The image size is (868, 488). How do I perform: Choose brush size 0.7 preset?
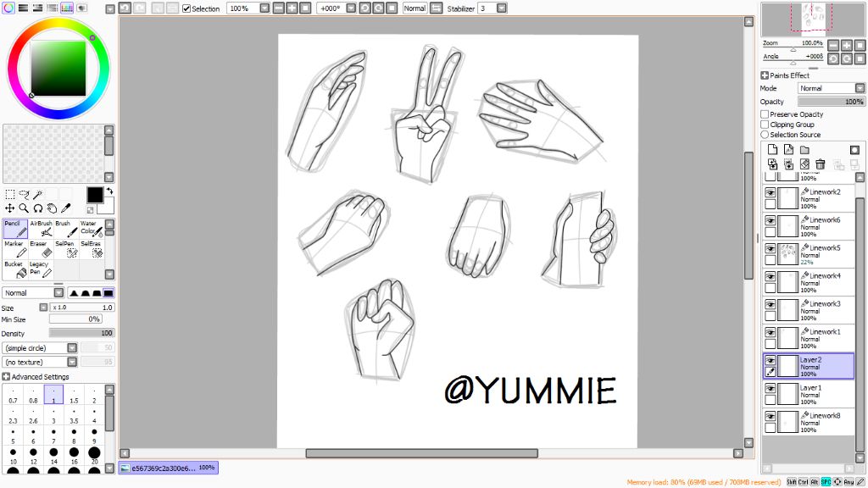tap(14, 395)
